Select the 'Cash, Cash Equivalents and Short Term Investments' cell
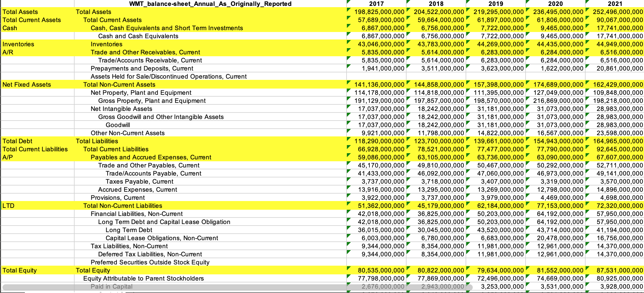 pos(210,28)
